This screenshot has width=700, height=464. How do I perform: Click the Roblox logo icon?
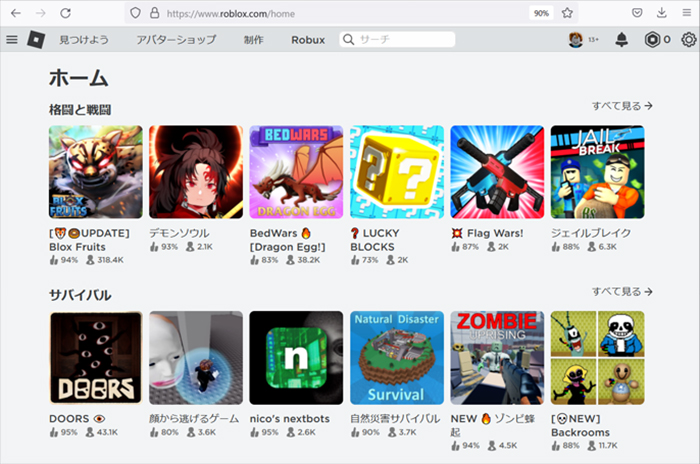click(x=36, y=40)
